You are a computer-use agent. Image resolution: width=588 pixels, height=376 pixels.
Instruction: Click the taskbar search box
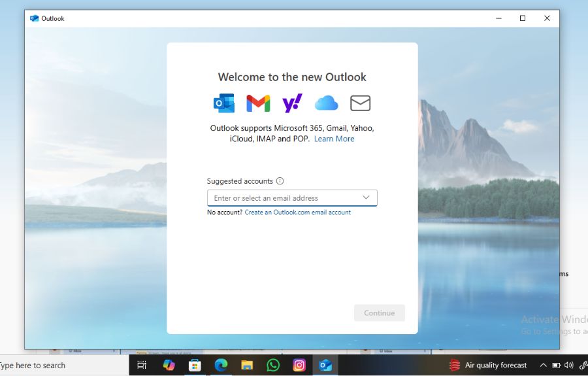point(64,365)
